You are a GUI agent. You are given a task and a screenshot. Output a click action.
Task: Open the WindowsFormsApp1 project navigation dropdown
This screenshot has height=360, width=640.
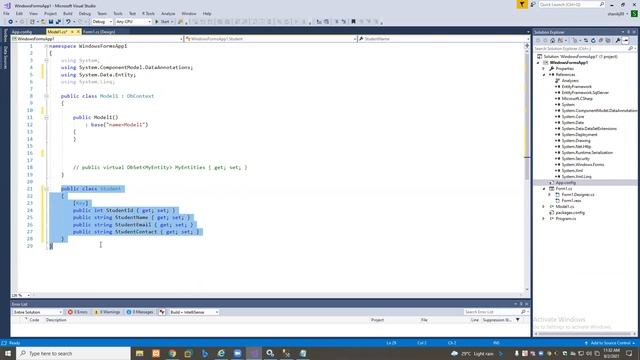pos(97,39)
